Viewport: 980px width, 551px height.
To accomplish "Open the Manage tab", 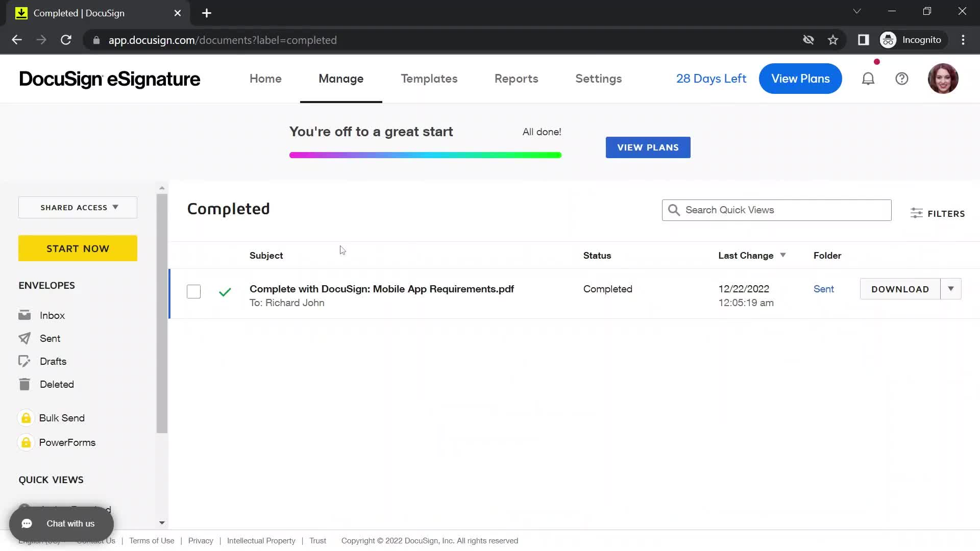I will (x=340, y=79).
